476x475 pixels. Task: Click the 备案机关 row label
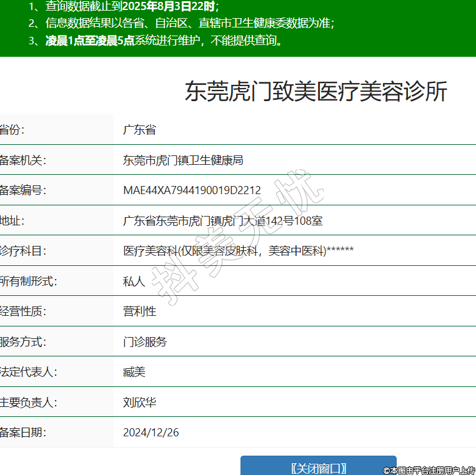point(22,160)
